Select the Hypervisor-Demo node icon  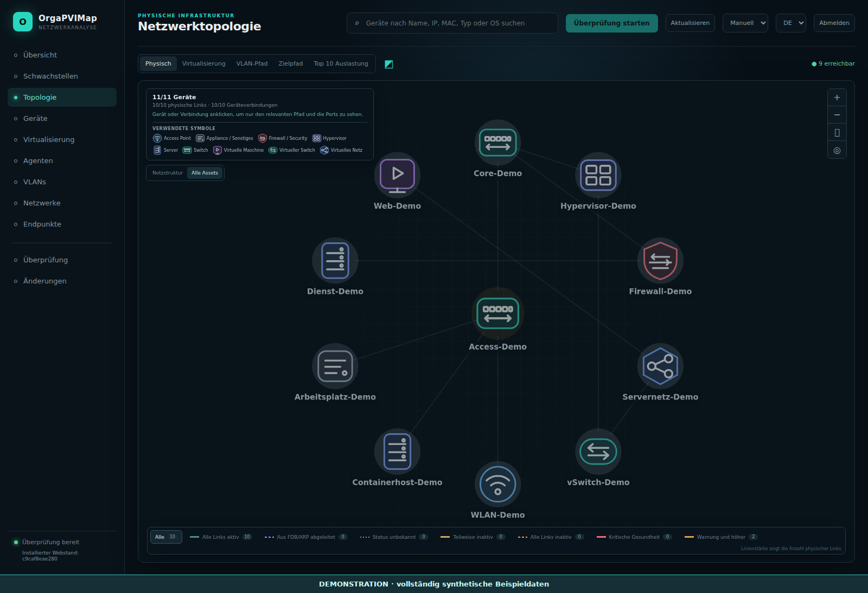(x=598, y=175)
